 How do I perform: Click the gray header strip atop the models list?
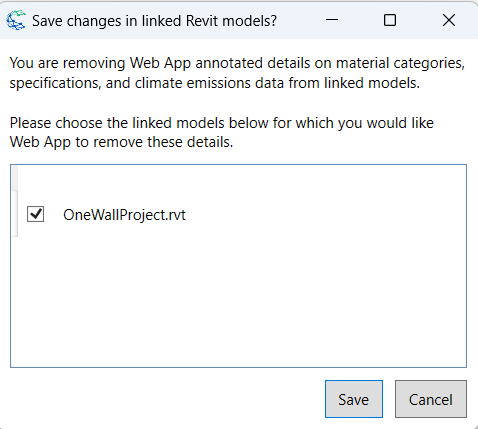point(15,178)
